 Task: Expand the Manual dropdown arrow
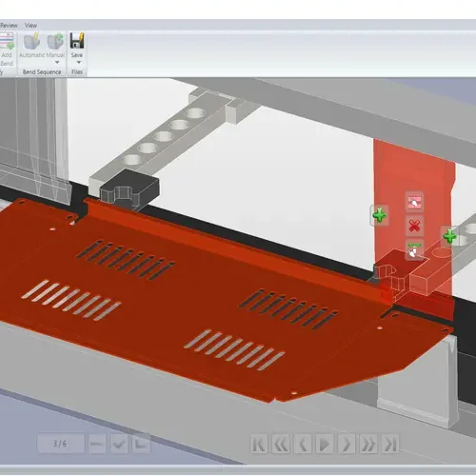pos(57,62)
